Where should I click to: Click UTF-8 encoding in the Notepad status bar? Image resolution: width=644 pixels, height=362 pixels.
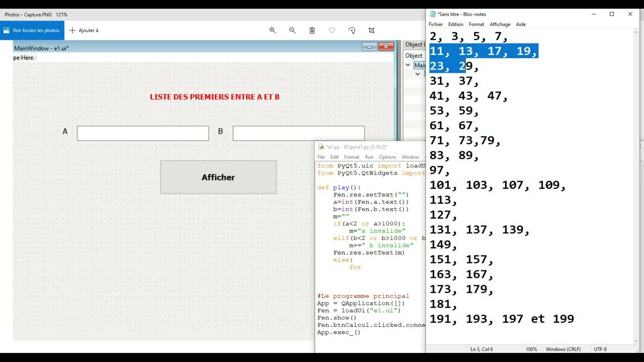(600, 349)
